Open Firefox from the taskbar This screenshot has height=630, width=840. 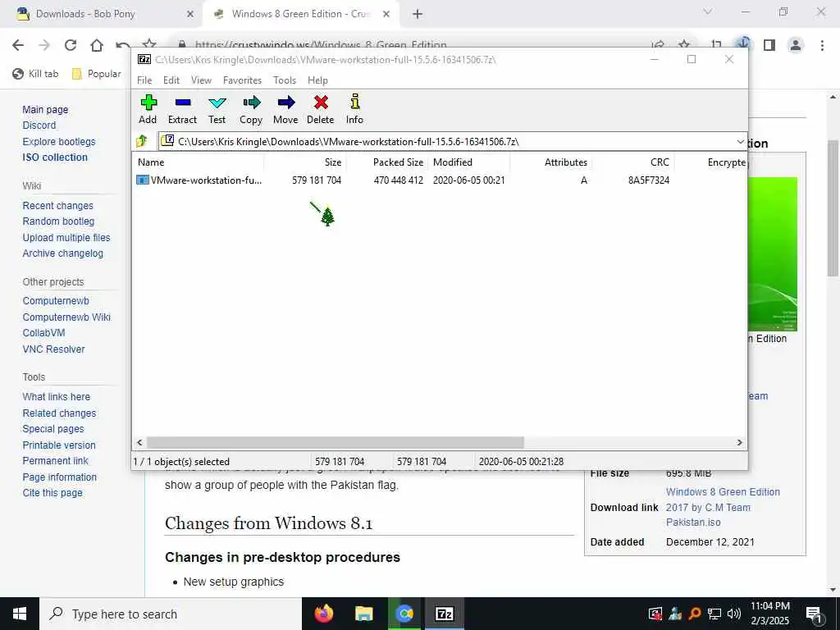[x=323, y=614]
